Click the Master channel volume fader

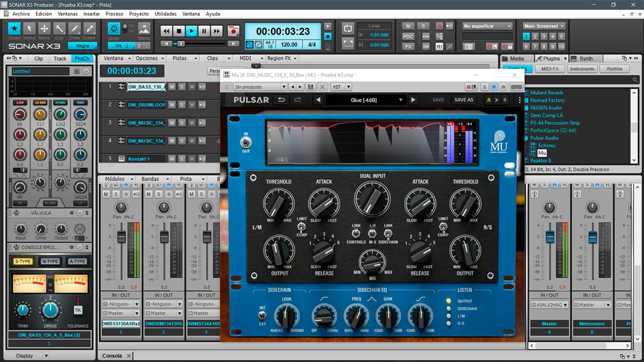tap(550, 237)
